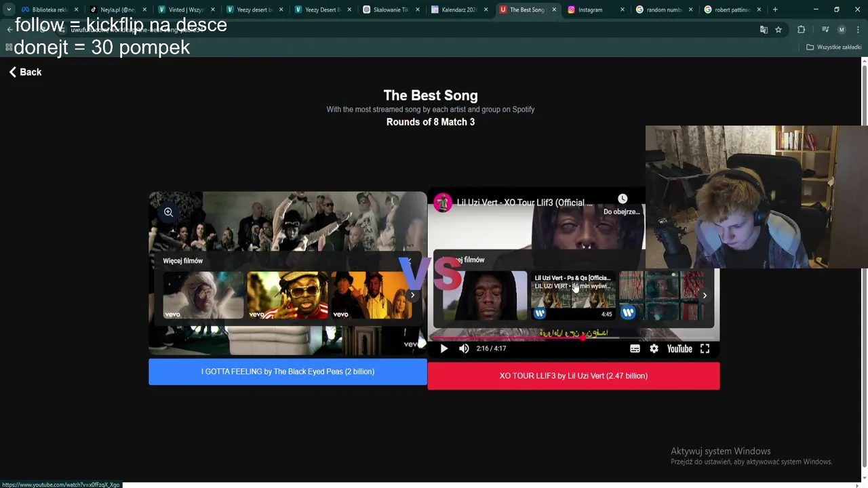The height and width of the screenshot is (488, 868).
Task: Show next suggestions in right video panel
Action: (705, 295)
